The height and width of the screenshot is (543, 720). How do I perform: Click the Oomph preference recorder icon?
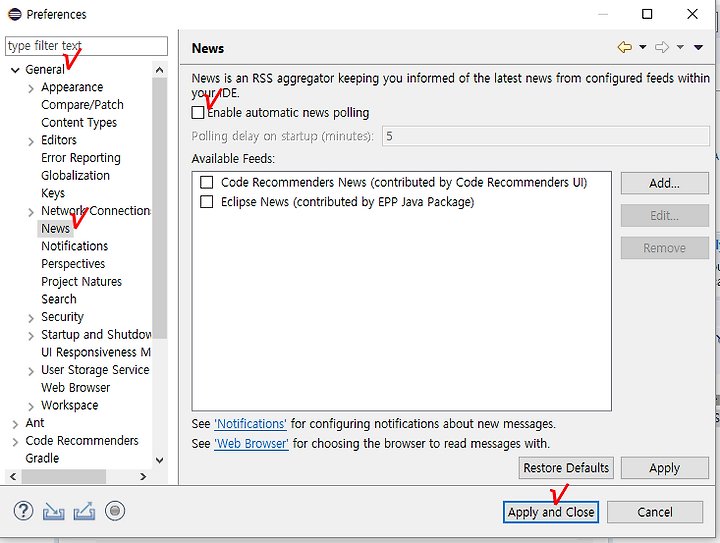coord(115,511)
